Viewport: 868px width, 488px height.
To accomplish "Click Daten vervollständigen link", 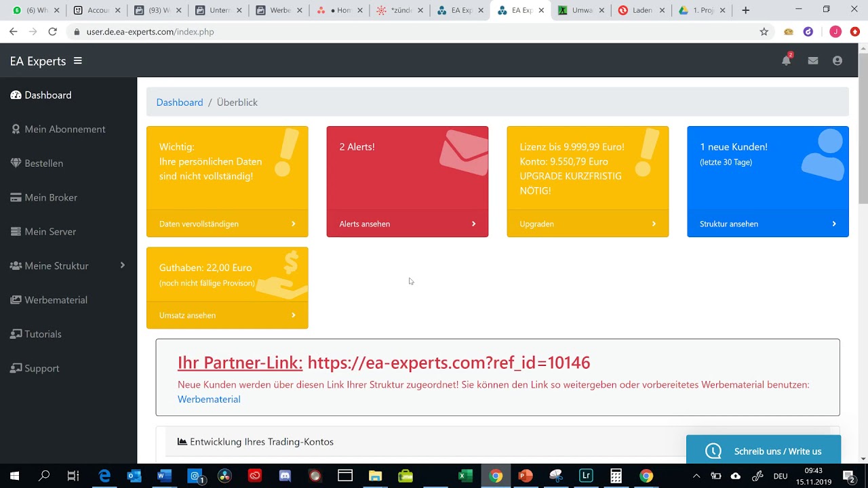I will (199, 224).
